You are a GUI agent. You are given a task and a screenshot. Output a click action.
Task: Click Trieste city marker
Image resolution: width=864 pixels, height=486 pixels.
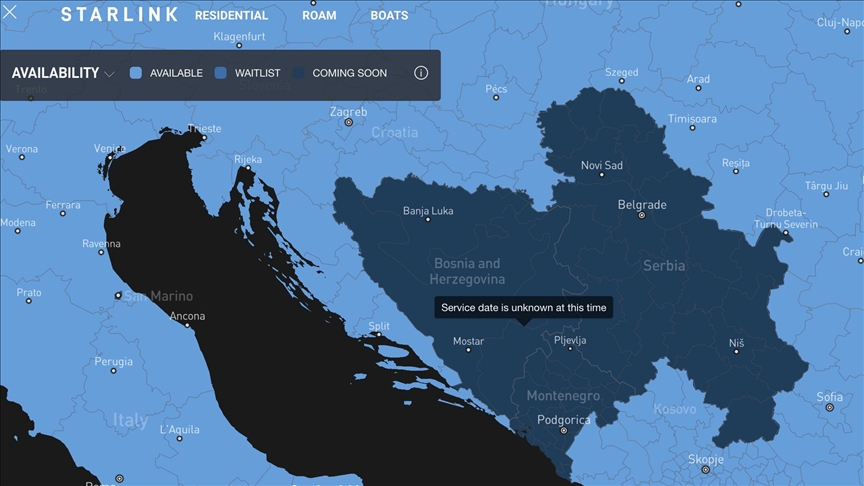coord(204,137)
